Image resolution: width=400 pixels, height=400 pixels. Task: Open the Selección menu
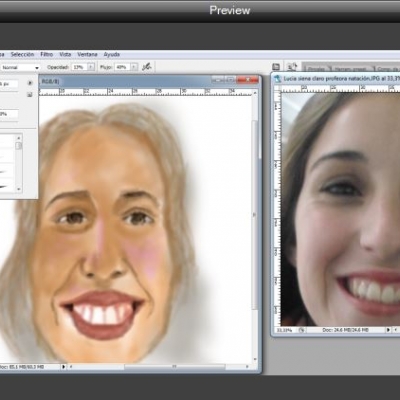(22, 54)
